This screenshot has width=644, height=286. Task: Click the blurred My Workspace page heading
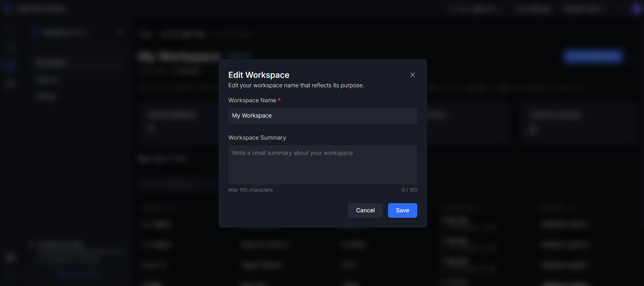tap(179, 56)
